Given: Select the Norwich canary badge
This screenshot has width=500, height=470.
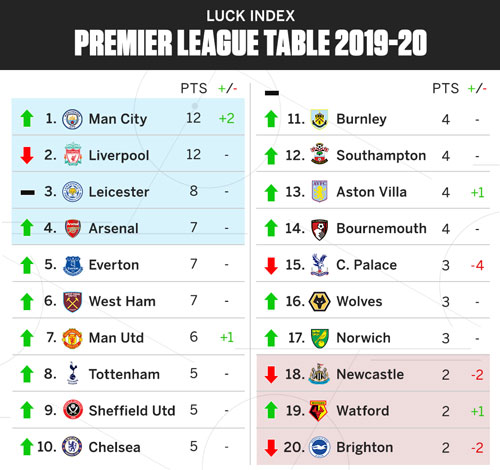Looking at the screenshot, I should 320,338.
